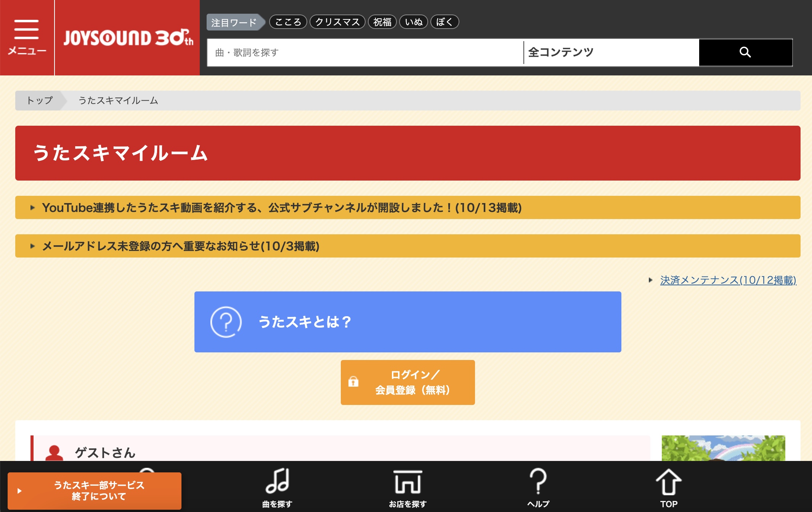
Task: Select the クリスマス keyword tag
Action: 337,22
